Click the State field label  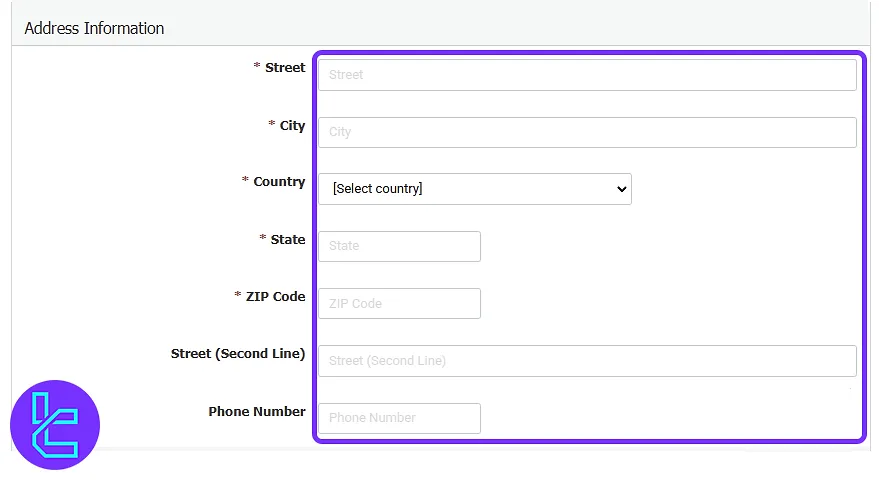(288, 239)
